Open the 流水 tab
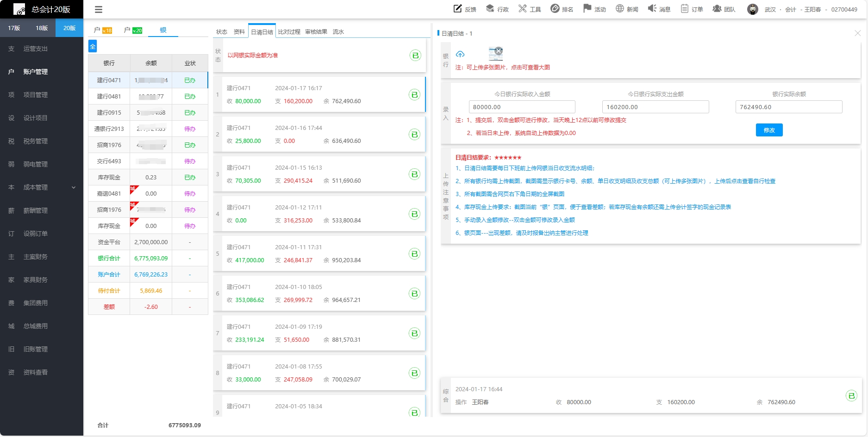This screenshot has height=437, width=868. pyautogui.click(x=338, y=32)
